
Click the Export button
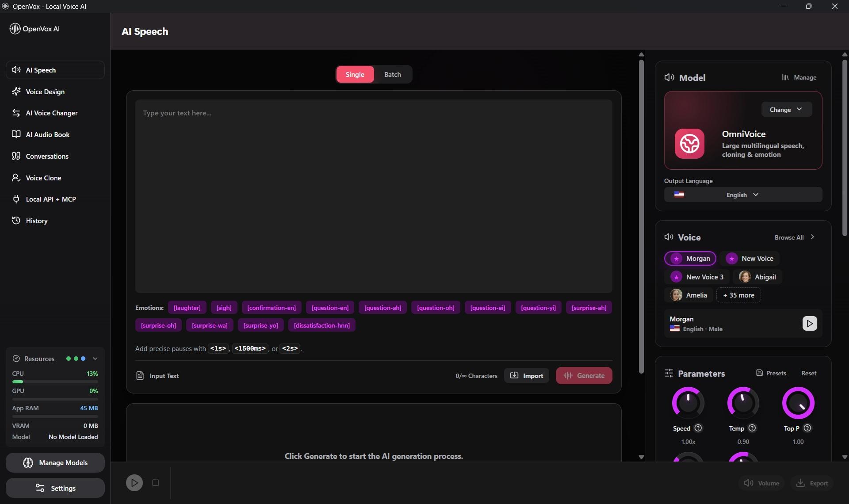[812, 483]
